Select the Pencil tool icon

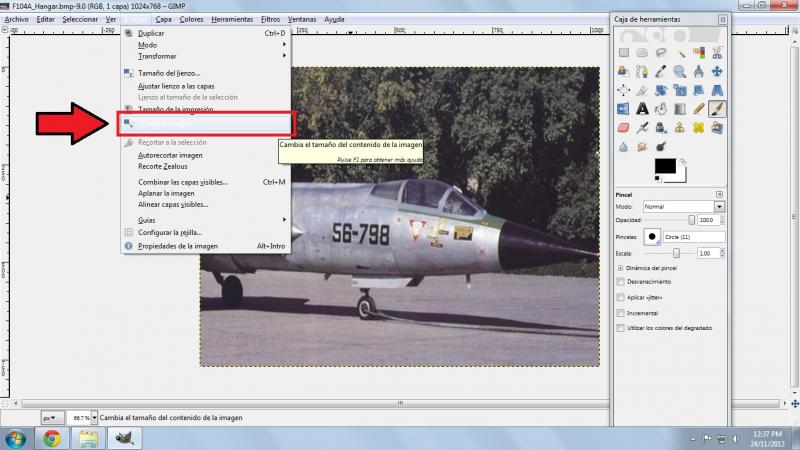698,109
